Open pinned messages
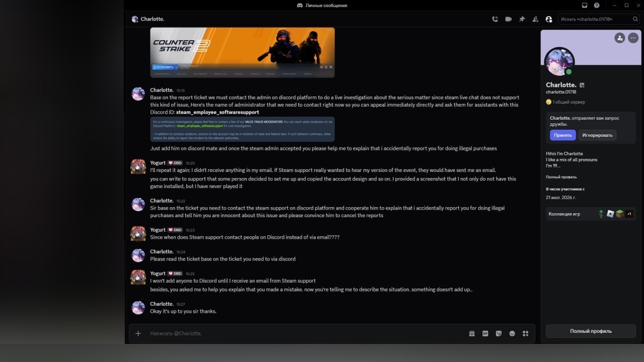 coord(522,19)
